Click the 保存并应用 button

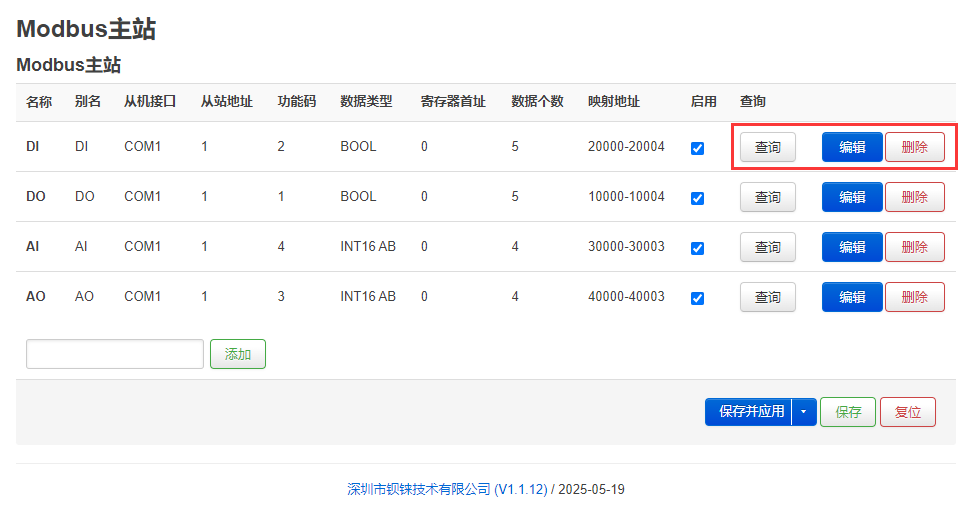tap(749, 412)
